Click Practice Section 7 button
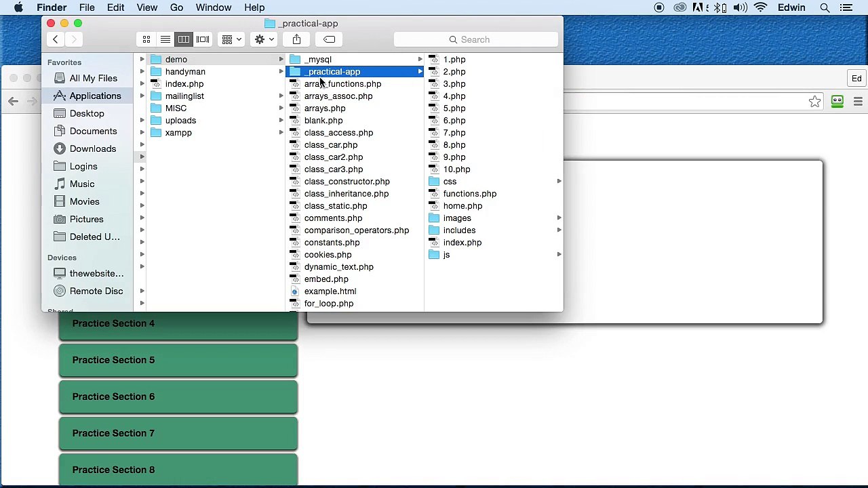 pos(178,434)
